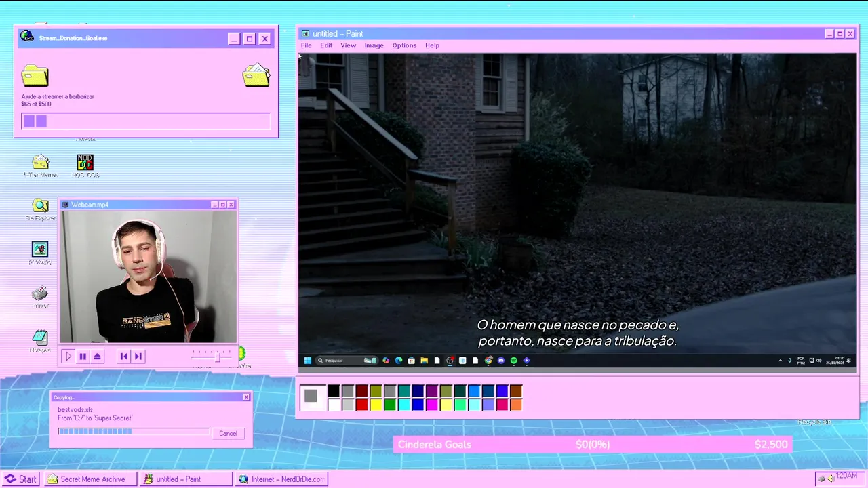
Task: Select the teal color swatch
Action: [x=404, y=391]
